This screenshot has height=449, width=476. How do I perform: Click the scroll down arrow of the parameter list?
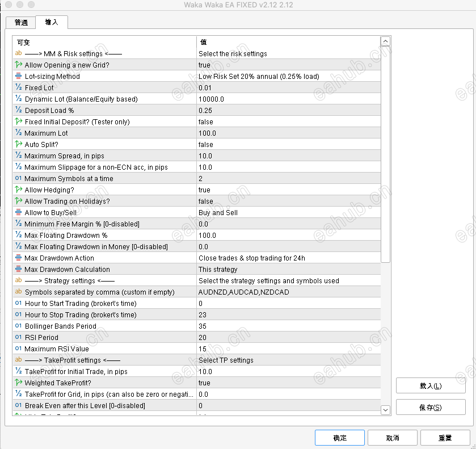tap(385, 410)
